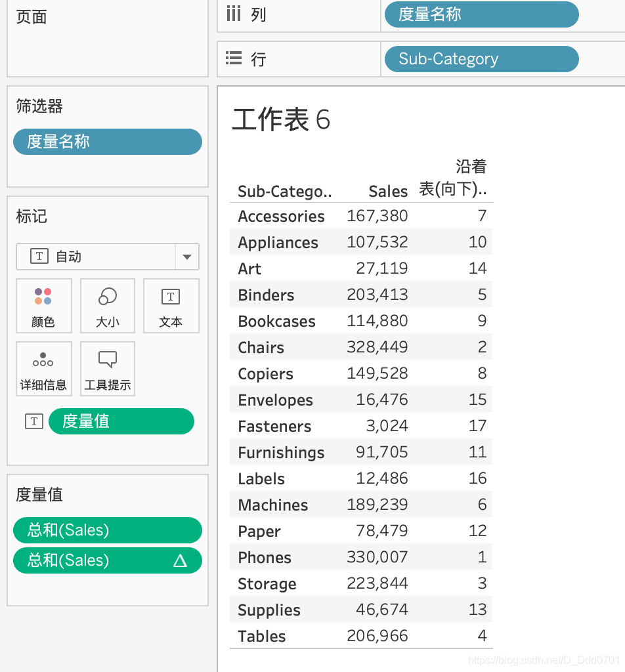Click the text icon beside 度量值 pill
The image size is (625, 672).
point(33,421)
